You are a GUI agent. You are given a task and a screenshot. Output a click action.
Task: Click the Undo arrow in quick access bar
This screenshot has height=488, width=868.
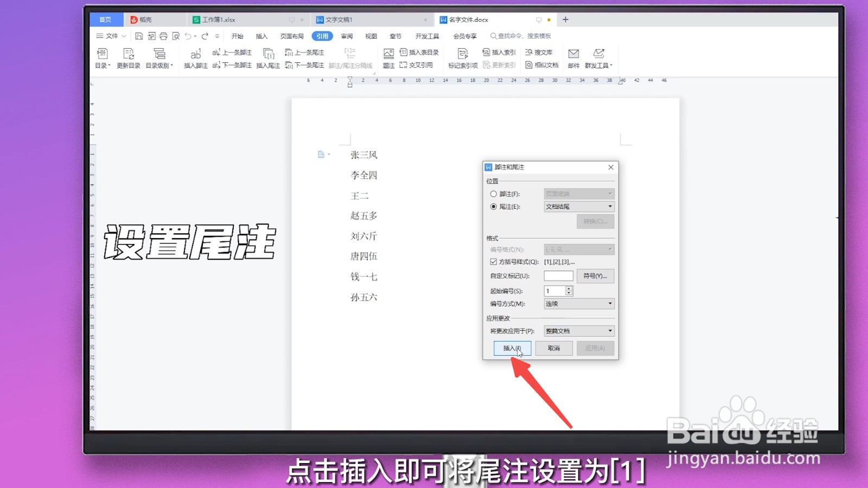(188, 36)
